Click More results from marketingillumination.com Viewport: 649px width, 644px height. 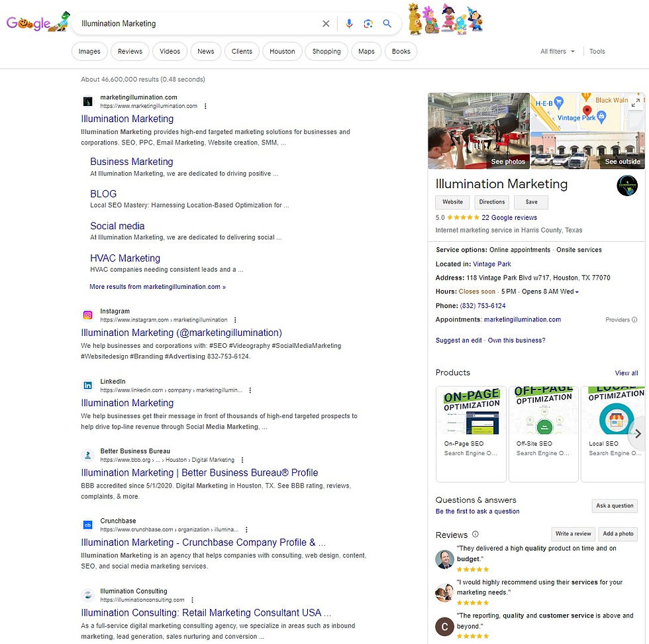tap(158, 287)
